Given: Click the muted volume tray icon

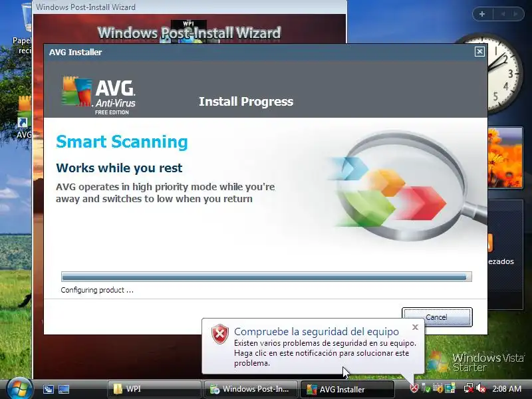Looking at the screenshot, I should click(x=481, y=388).
